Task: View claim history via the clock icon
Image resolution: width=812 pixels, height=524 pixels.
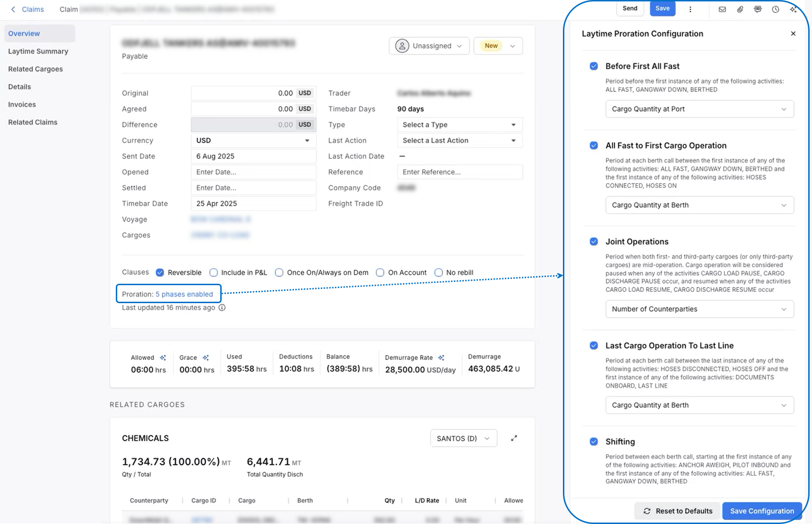Action: pyautogui.click(x=776, y=9)
